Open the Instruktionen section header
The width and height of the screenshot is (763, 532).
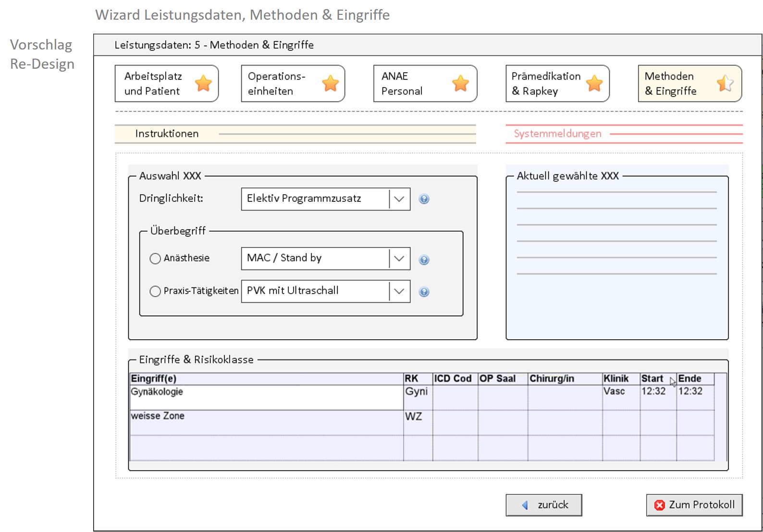167,134
